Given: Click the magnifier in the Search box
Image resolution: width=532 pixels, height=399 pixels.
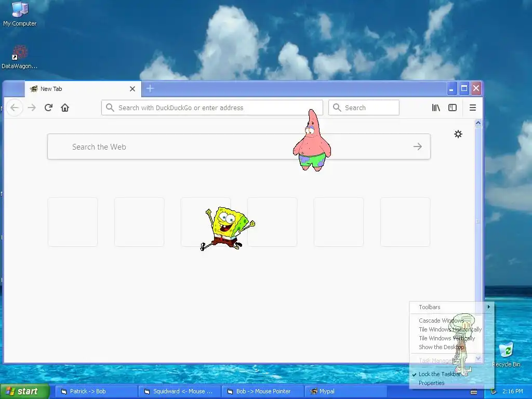Looking at the screenshot, I should [337, 108].
